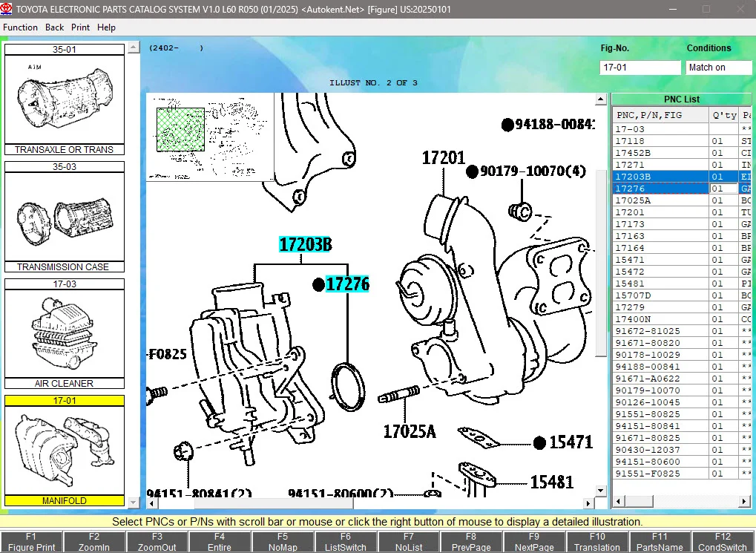Click the F9 NextPage button

coord(534,542)
